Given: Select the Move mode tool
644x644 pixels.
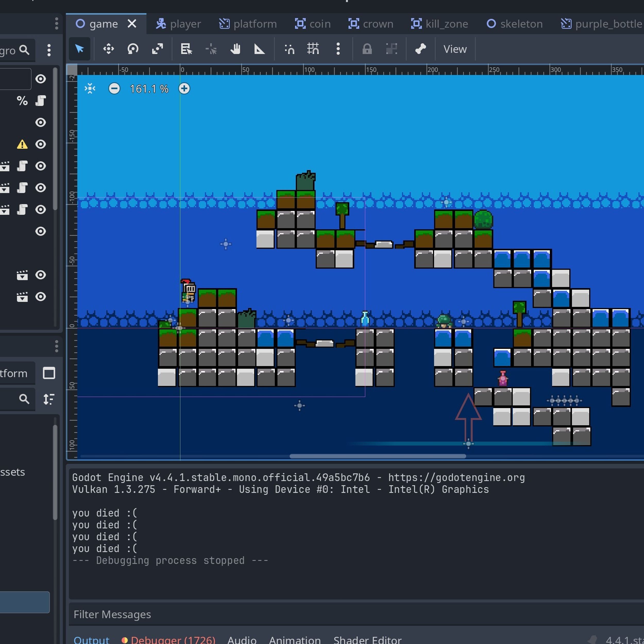Looking at the screenshot, I should point(108,49).
